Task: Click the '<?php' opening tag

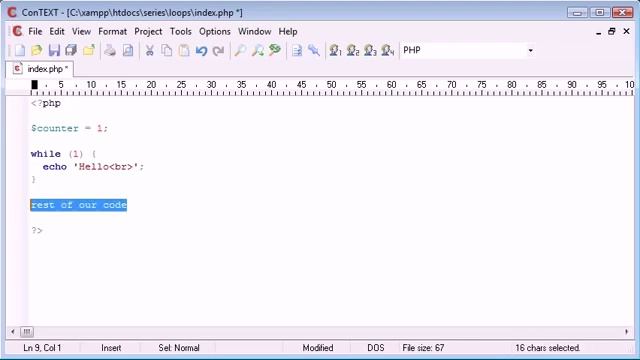Action: (x=46, y=103)
